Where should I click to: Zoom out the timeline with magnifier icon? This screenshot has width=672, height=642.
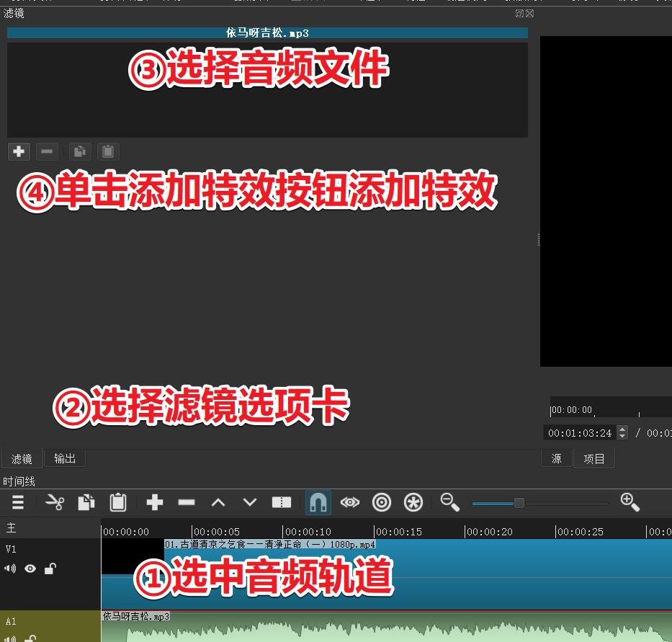pyautogui.click(x=449, y=502)
